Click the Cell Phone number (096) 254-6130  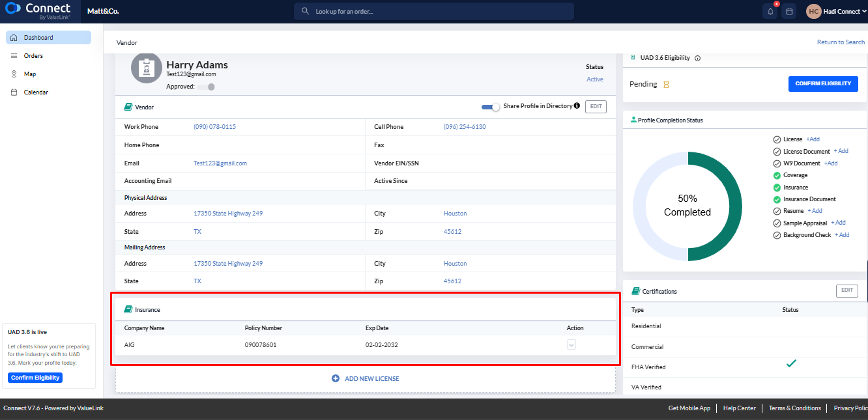[x=465, y=127]
